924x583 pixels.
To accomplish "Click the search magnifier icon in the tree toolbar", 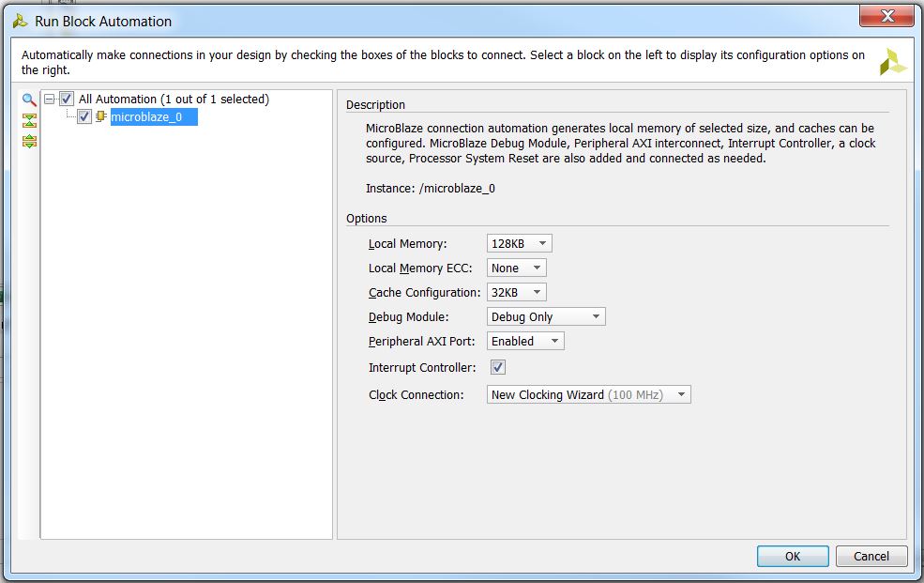I will click(29, 100).
